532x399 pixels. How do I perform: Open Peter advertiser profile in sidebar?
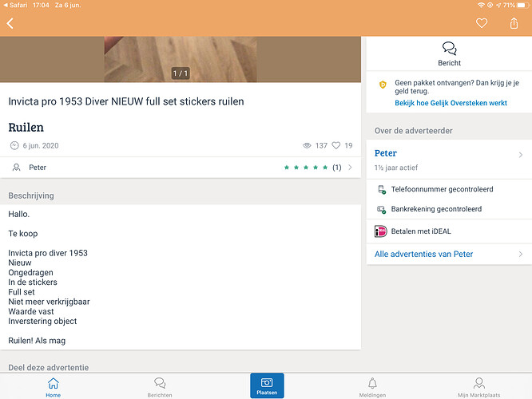tap(449, 160)
